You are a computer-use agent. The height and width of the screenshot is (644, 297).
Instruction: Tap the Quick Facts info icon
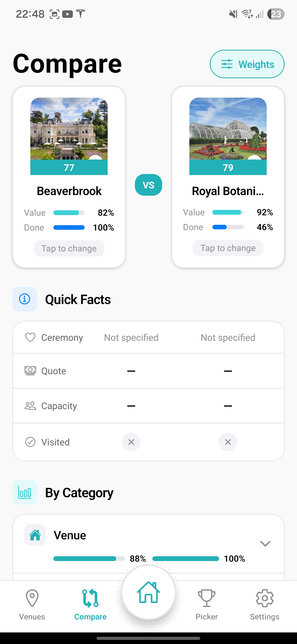[x=25, y=299]
